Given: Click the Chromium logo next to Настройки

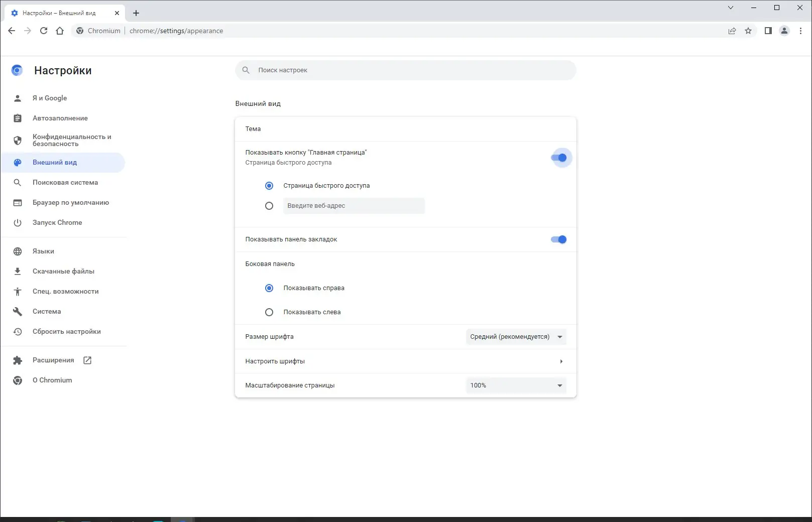Looking at the screenshot, I should [17, 70].
